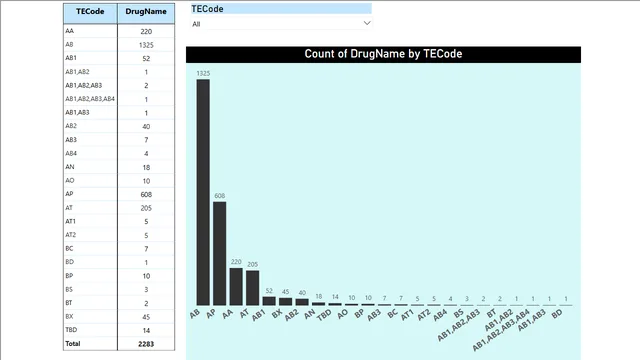Click the 608 data label above chart bar
The height and width of the screenshot is (360, 640).
pos(220,196)
